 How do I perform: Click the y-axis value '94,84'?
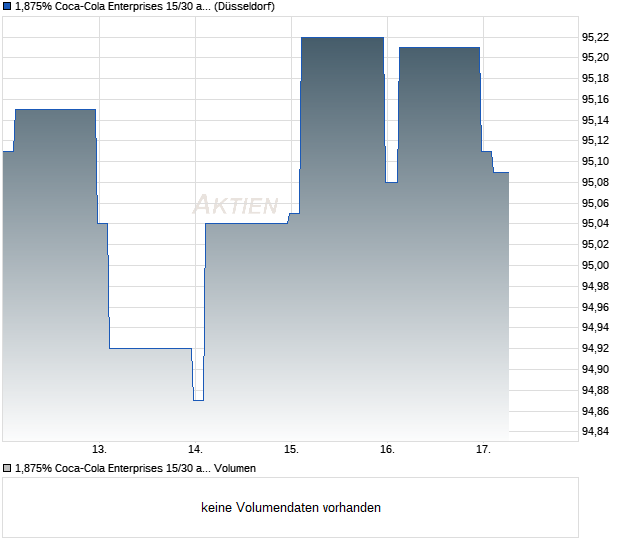point(595,431)
